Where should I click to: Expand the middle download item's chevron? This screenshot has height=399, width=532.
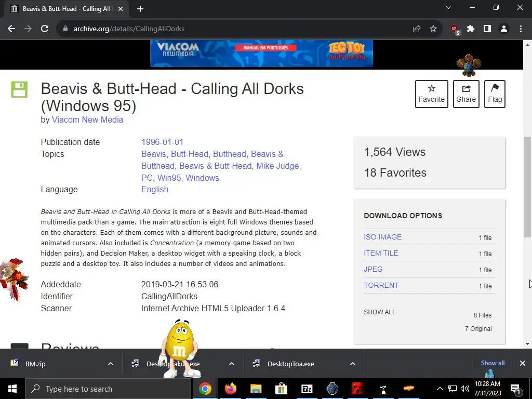tap(231, 364)
